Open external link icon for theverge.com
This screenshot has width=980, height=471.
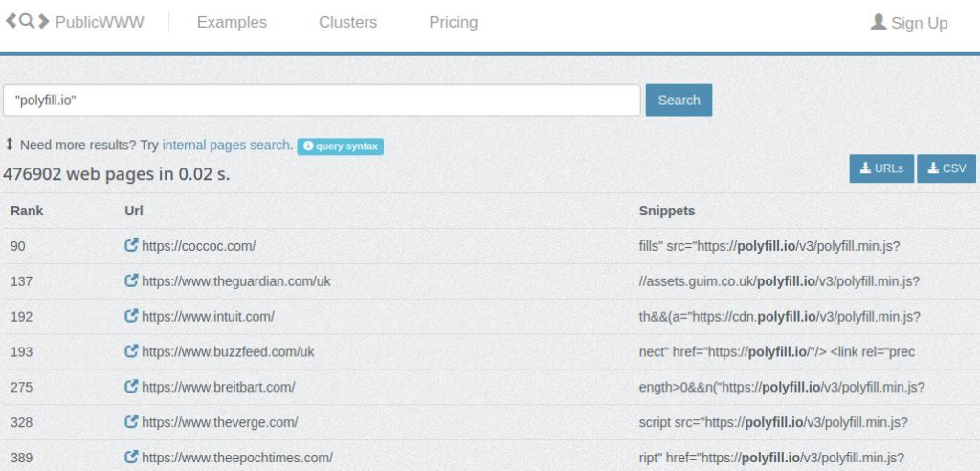tap(132, 422)
